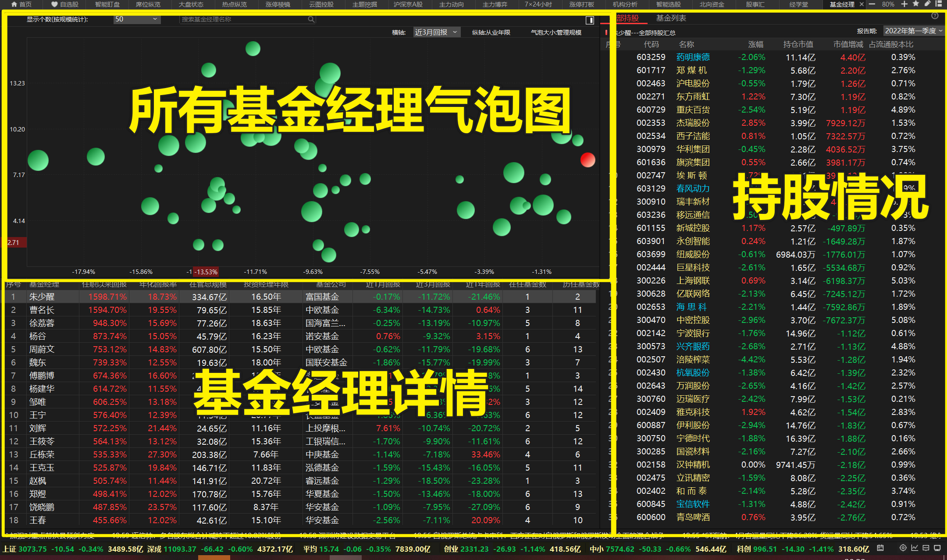The image size is (947, 560).
Task: Switch to the 智能盯盘 tab
Action: [107, 4]
